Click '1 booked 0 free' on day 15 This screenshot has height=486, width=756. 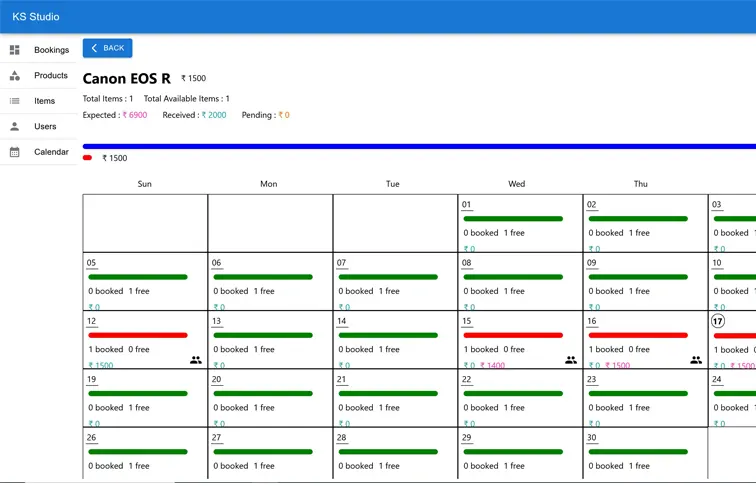[494, 349]
